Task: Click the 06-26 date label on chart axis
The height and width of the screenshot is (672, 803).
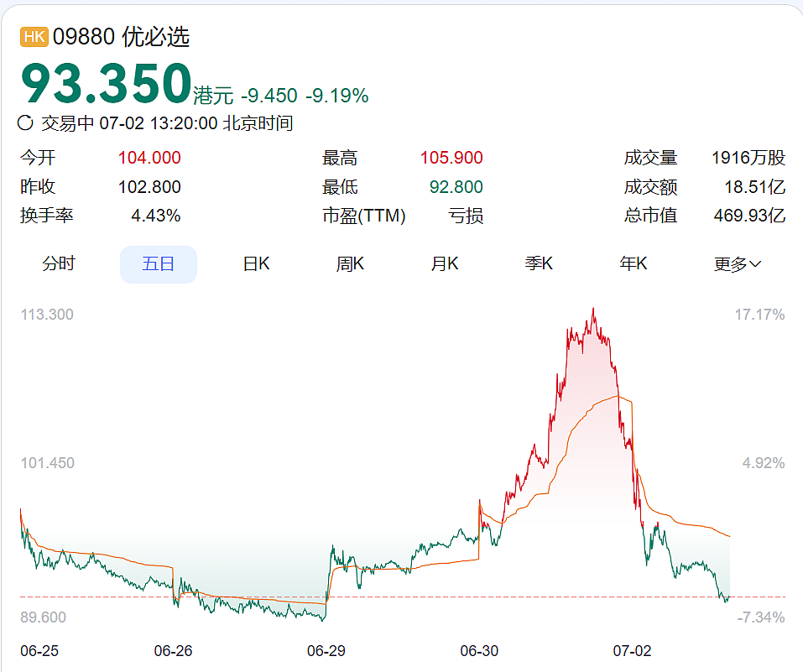Action: click(x=173, y=651)
